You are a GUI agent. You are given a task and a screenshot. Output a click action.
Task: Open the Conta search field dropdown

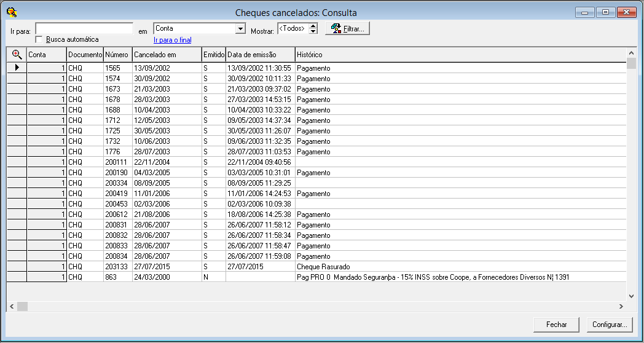[240, 29]
